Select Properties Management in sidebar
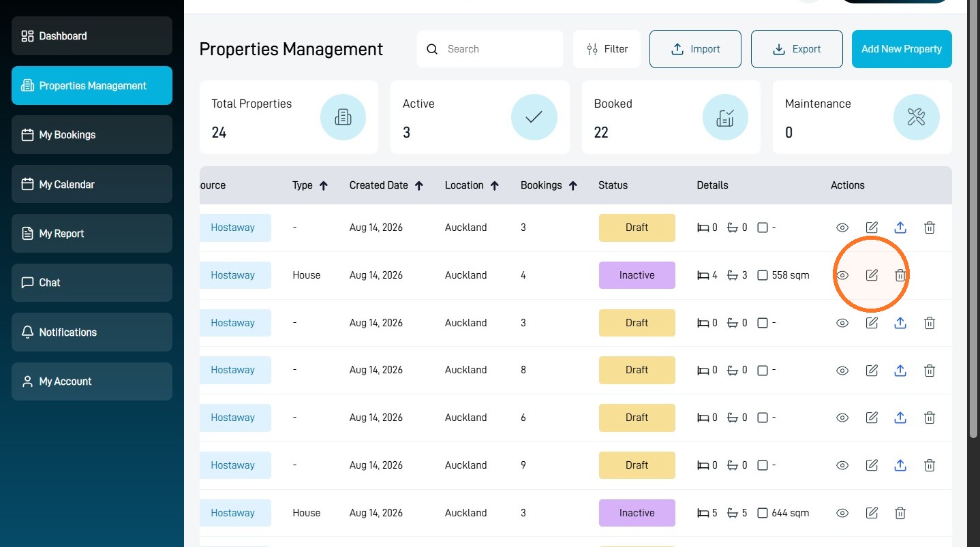 pos(92,86)
